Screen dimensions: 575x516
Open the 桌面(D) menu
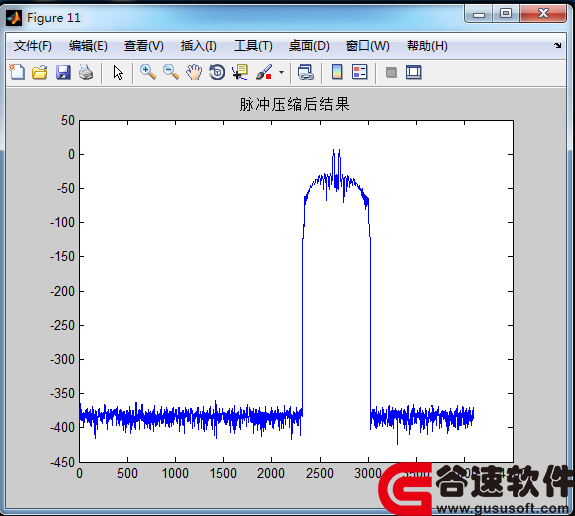(309, 46)
